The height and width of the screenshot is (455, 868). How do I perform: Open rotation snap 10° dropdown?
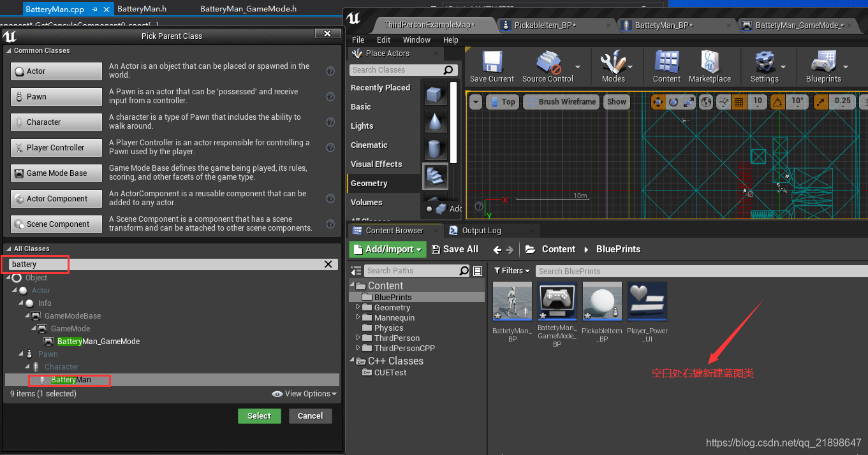pyautogui.click(x=797, y=101)
